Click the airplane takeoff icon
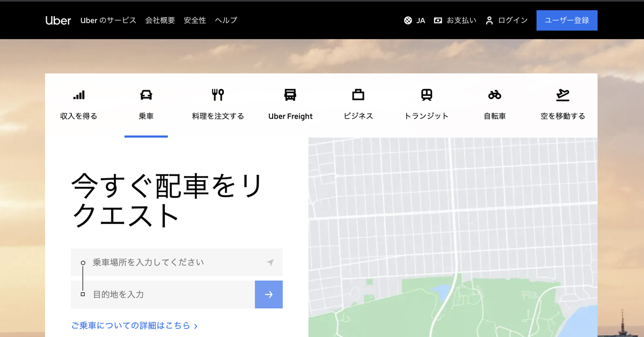644x337 pixels. click(x=562, y=95)
